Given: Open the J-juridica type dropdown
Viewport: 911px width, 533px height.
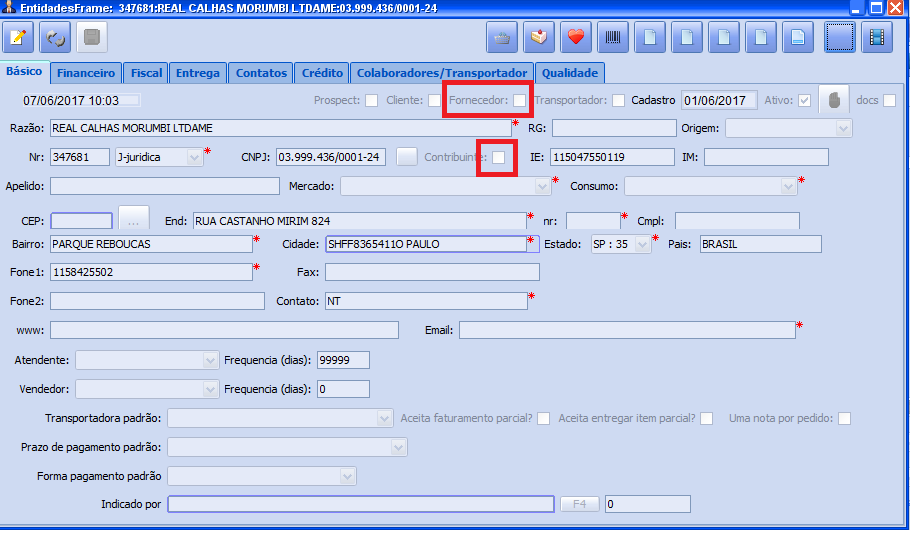Looking at the screenshot, I should [x=193, y=158].
